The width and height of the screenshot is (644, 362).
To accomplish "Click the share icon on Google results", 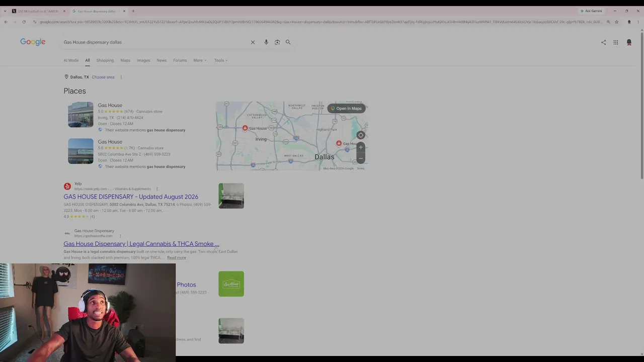I will point(604,43).
